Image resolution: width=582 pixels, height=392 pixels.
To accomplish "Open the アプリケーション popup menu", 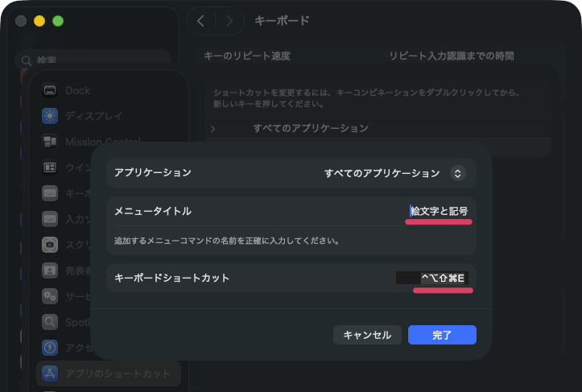I will tap(457, 173).
